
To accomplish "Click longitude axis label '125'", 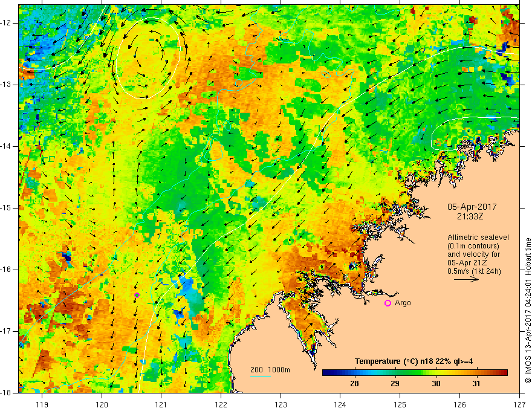I will 400,404.
